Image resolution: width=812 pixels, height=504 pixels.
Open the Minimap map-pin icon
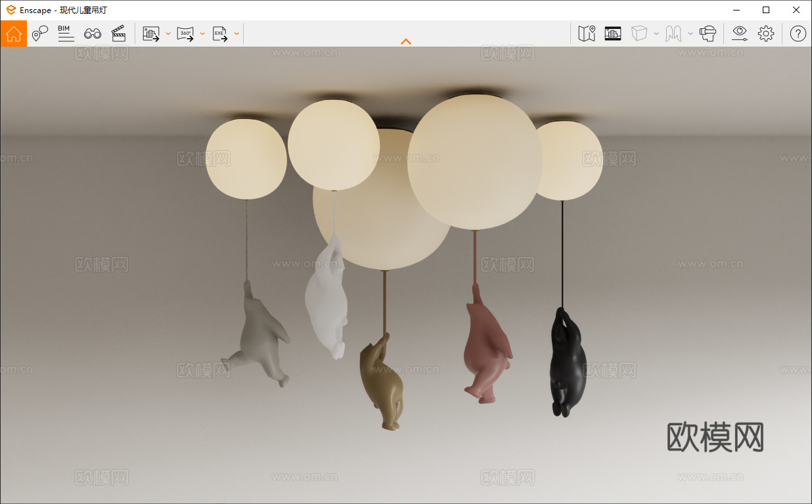pyautogui.click(x=587, y=34)
